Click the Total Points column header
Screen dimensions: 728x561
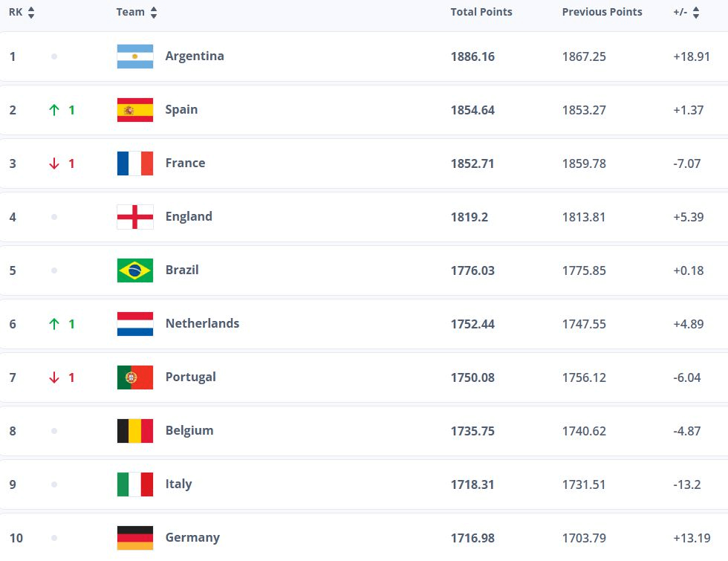click(481, 13)
